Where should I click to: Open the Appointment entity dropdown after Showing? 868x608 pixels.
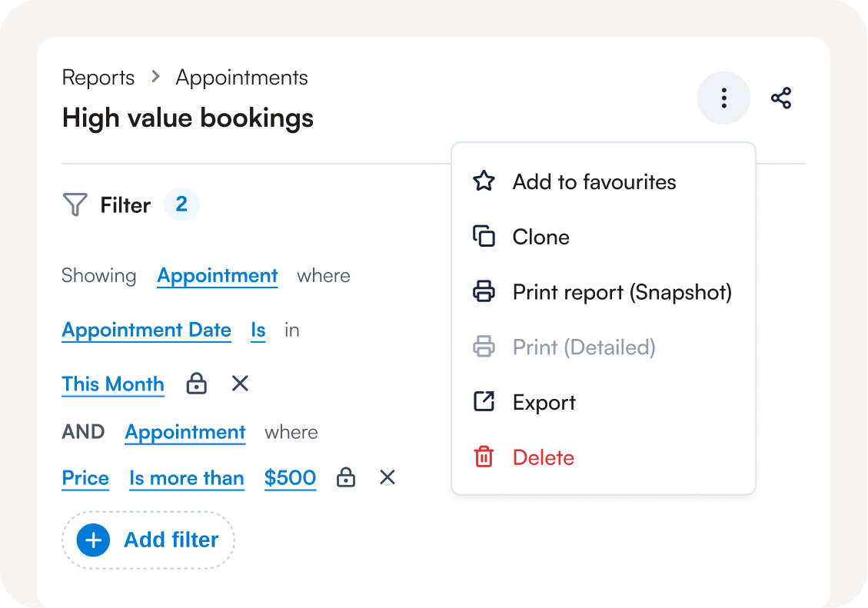tap(217, 276)
